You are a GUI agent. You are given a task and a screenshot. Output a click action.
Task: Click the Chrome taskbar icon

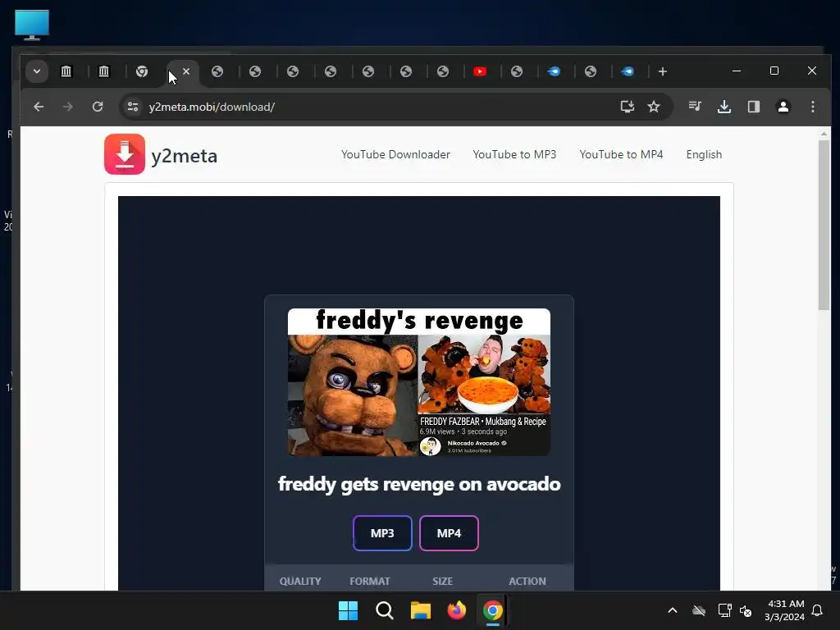pos(493,610)
